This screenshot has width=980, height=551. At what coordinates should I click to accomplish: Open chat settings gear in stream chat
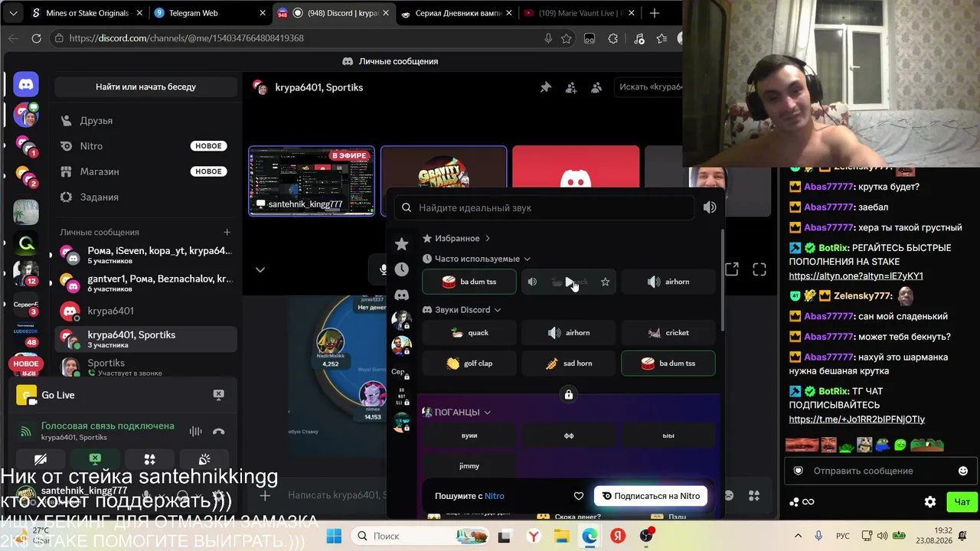(930, 502)
